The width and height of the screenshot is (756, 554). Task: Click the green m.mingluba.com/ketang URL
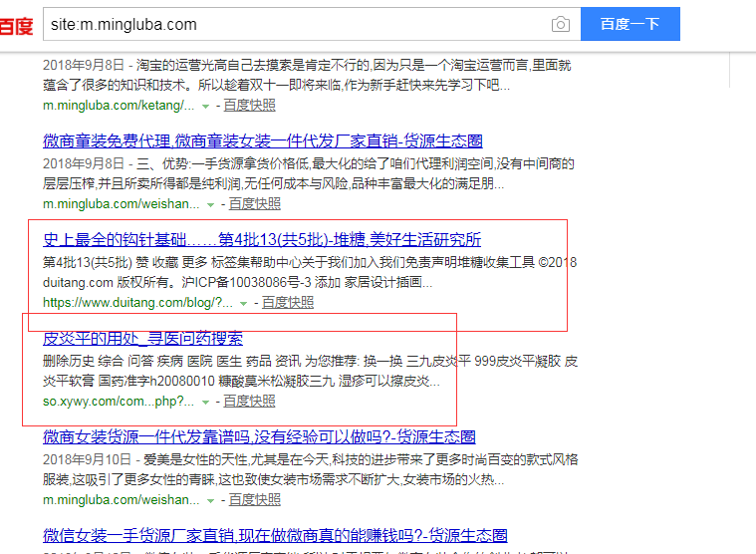click(119, 105)
